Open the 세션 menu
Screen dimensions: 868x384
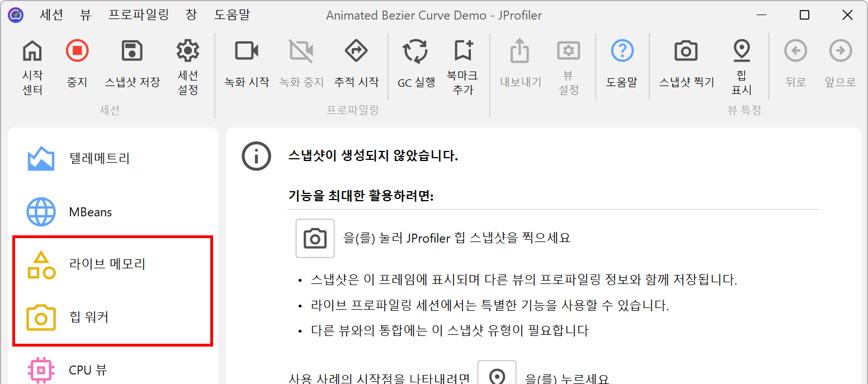(51, 15)
